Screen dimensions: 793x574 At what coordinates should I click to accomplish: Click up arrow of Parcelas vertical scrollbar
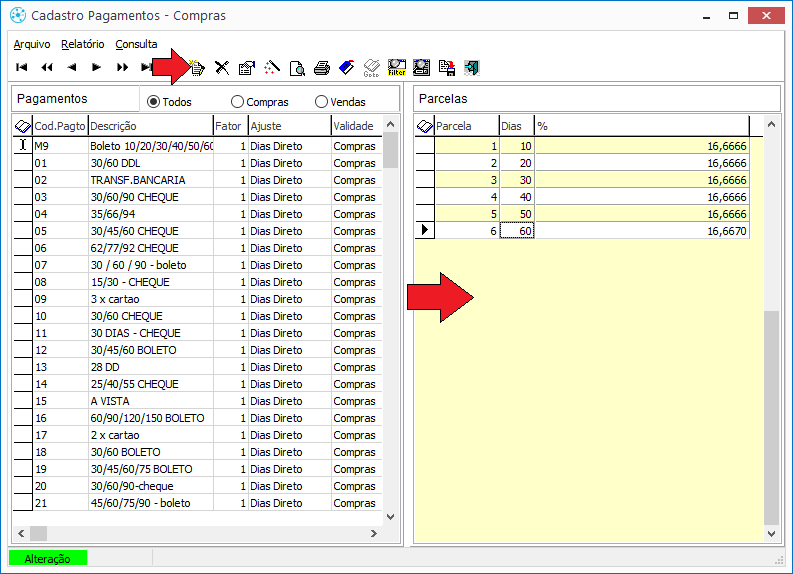tap(771, 124)
